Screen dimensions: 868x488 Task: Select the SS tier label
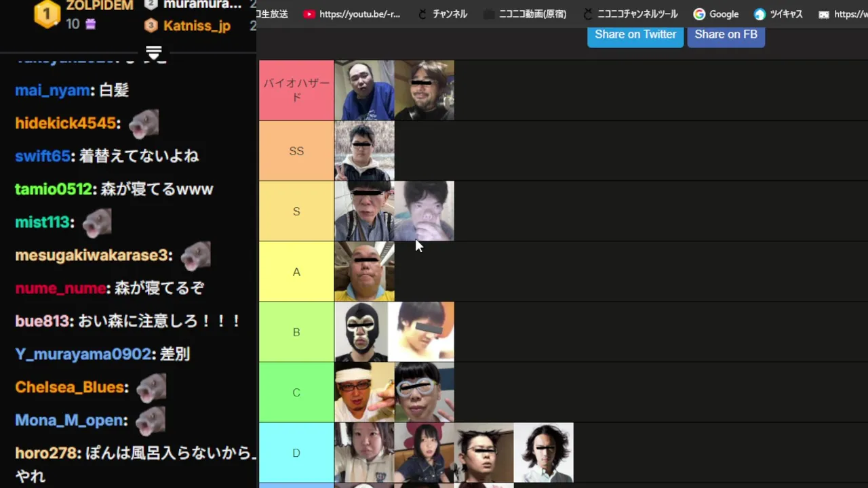(296, 150)
